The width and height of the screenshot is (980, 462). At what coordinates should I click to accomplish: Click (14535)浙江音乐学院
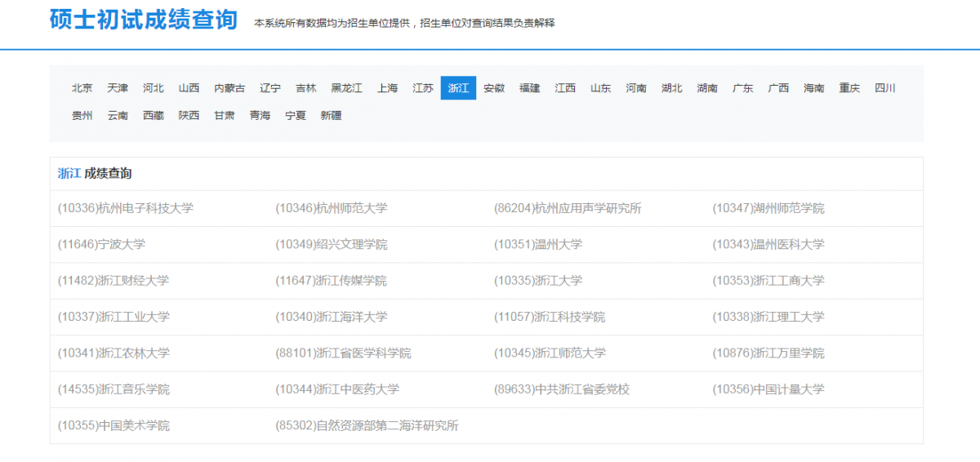(114, 389)
